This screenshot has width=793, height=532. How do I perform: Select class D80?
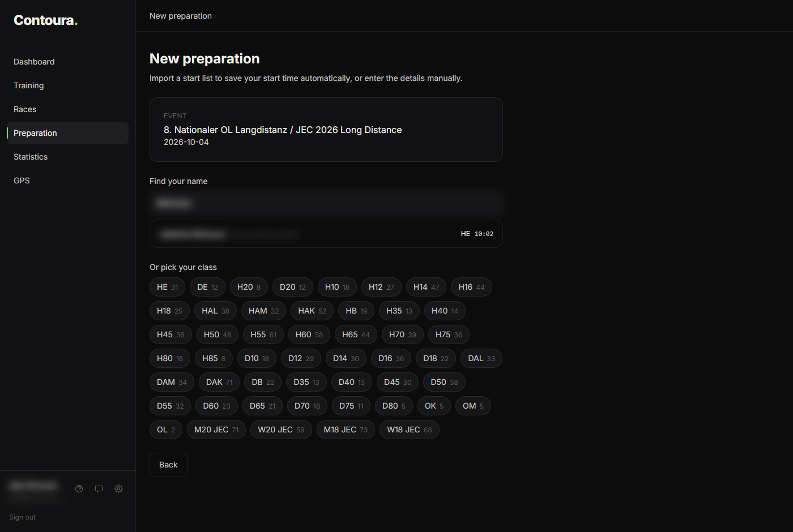pos(394,406)
